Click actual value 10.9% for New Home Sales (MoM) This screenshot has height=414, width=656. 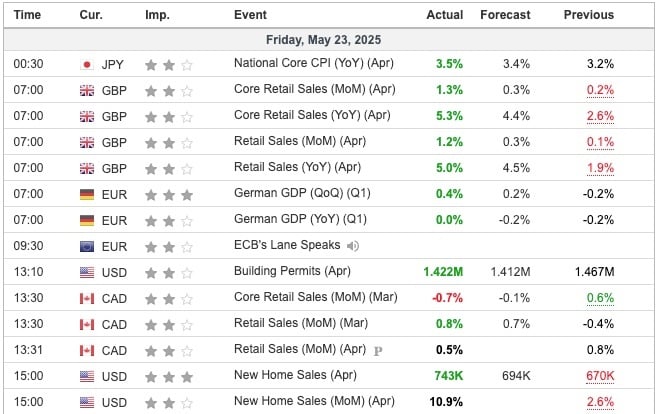(446, 401)
